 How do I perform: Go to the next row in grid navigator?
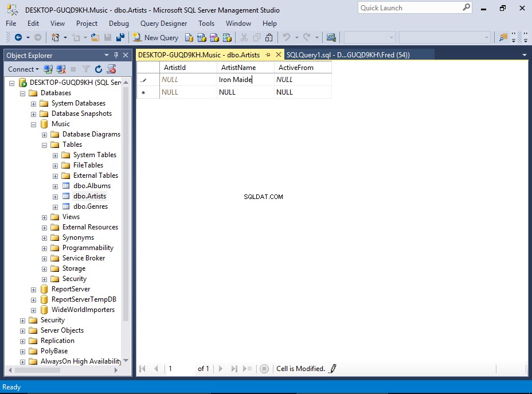[x=221, y=369]
